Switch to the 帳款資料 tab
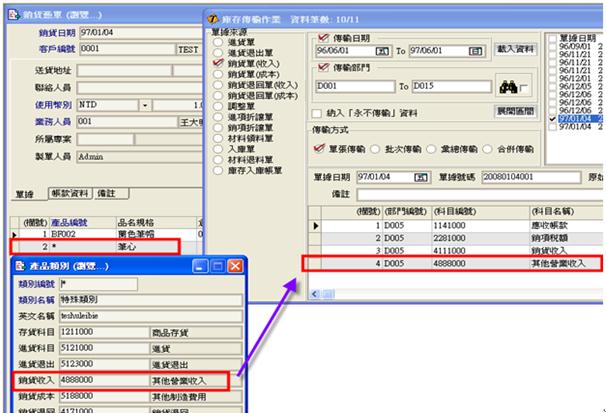Viewport: 606px width, 413px height. [69, 192]
